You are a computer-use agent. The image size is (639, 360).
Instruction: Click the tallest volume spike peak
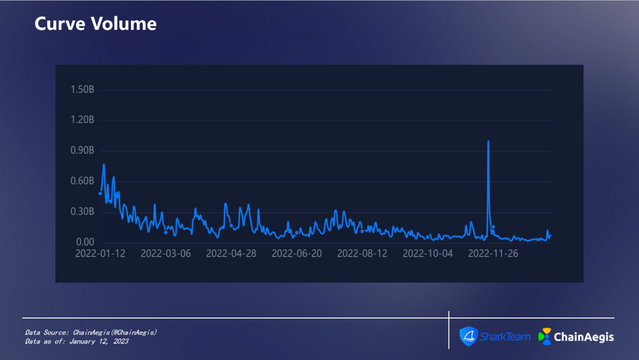(x=488, y=141)
